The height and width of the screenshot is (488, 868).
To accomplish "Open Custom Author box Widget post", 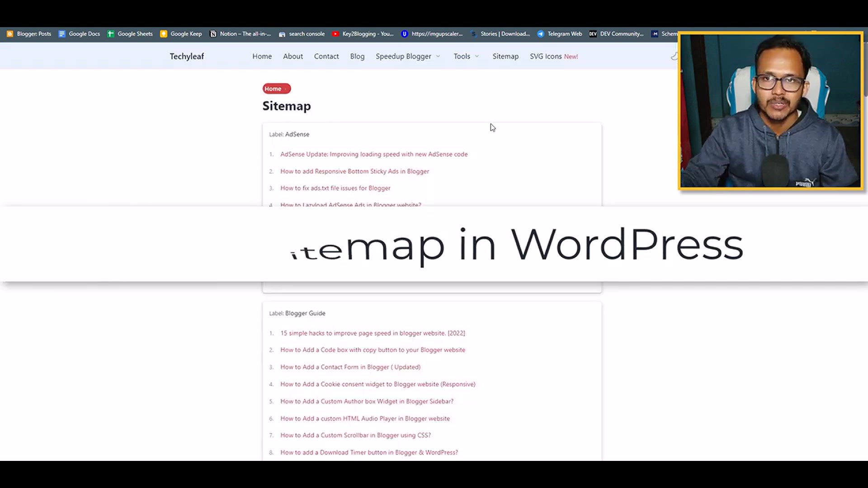I will point(367,401).
